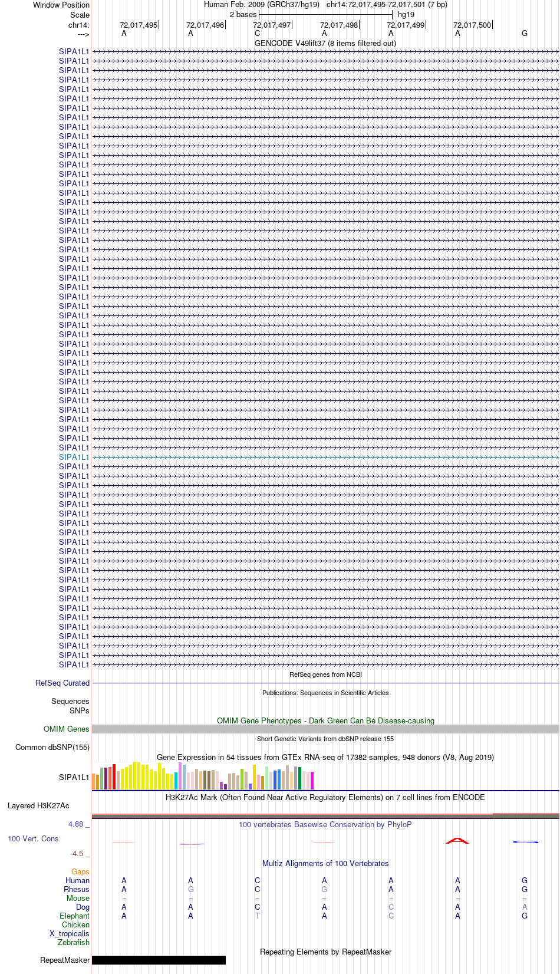Click the 'RepeatMasker' track label
The height and width of the screenshot is (974, 560).
pyautogui.click(x=65, y=960)
